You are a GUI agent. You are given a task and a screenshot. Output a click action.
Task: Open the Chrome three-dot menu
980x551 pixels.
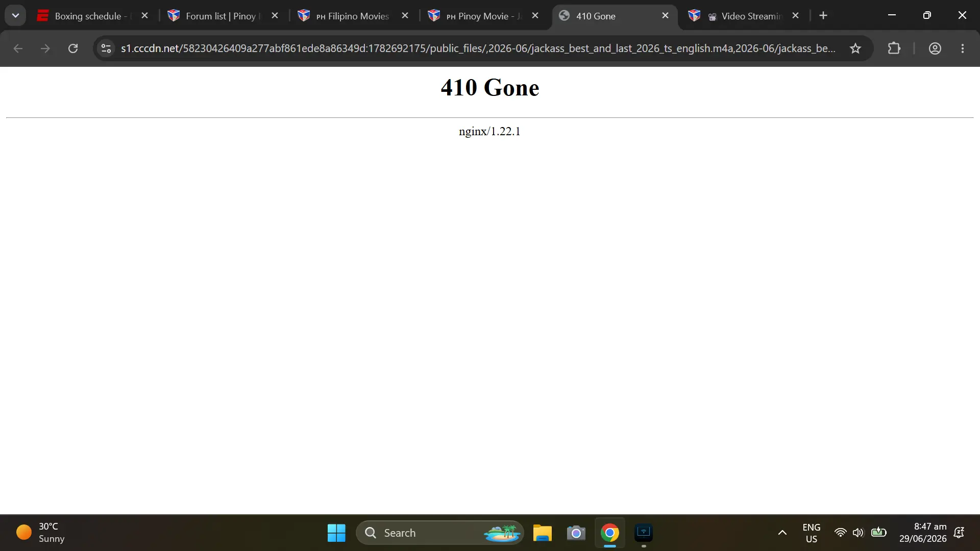pyautogui.click(x=963, y=48)
